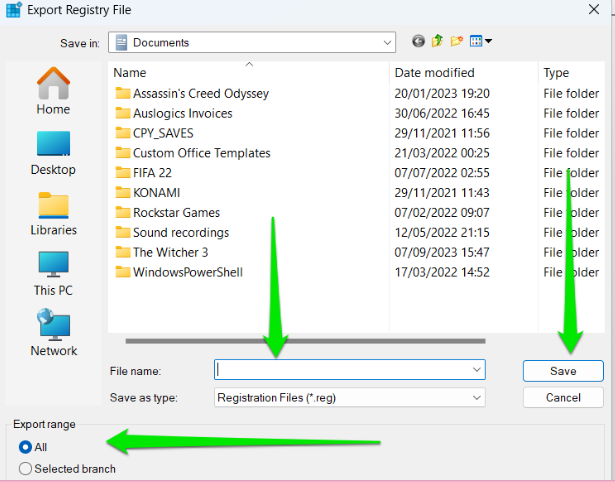Select the Assassin's Creed Odyssey folder icon

pyautogui.click(x=123, y=93)
